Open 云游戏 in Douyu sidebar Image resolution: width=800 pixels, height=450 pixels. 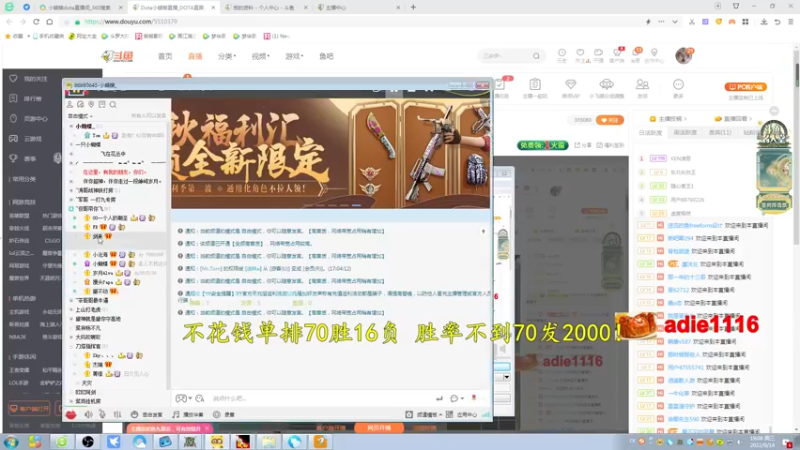(33, 139)
